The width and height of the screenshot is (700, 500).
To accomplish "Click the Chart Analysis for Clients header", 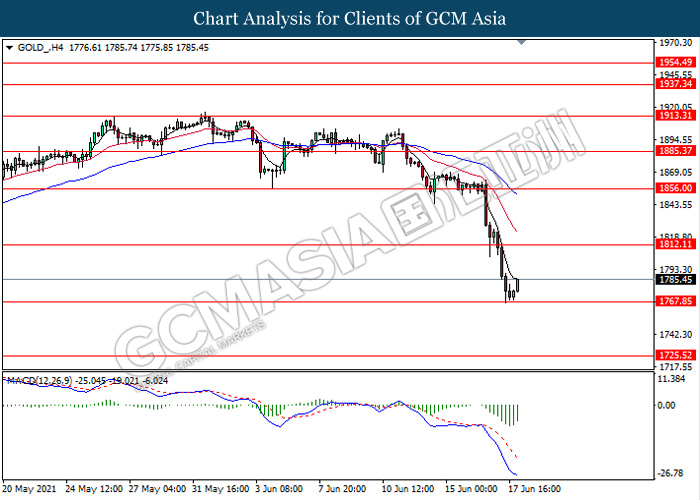I will click(x=350, y=19).
